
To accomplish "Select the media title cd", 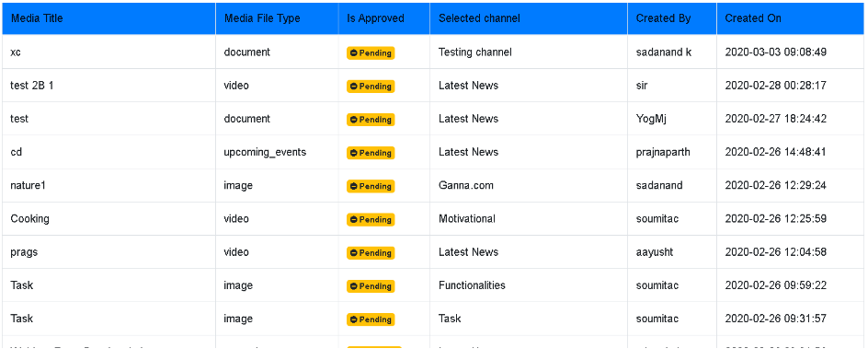I will point(16,152).
